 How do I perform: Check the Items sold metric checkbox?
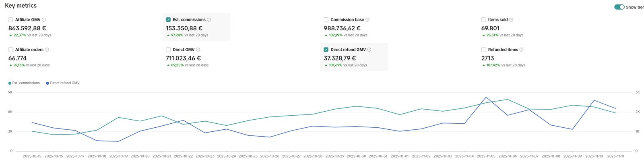point(484,20)
